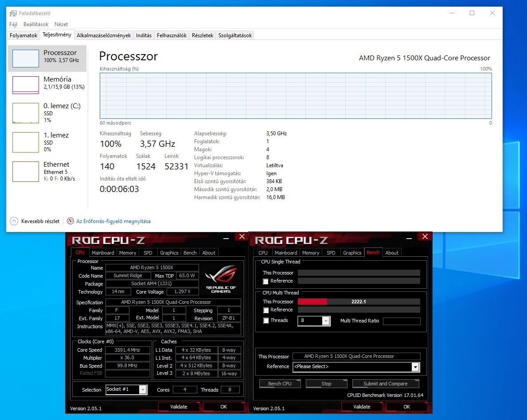Click OK in right CPU-Z window
The height and width of the screenshot is (420, 527).
(x=407, y=407)
